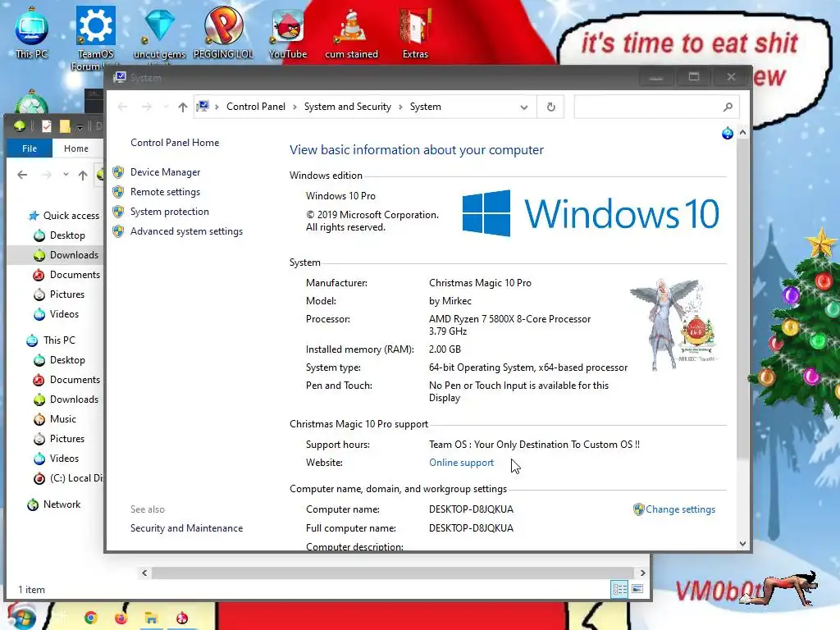This screenshot has height=630, width=840.
Task: Open recent locations dropdown in System window
Action: click(166, 107)
